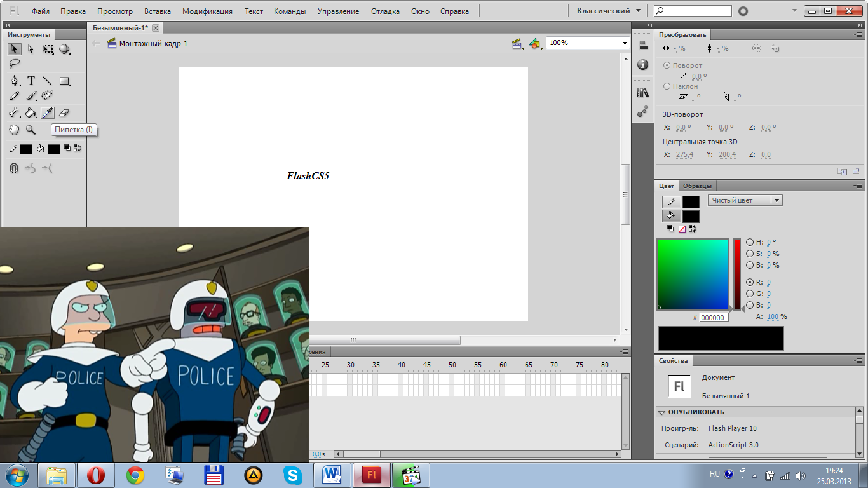The height and width of the screenshot is (488, 868).
Task: Activate the Pen tool
Action: (x=14, y=81)
